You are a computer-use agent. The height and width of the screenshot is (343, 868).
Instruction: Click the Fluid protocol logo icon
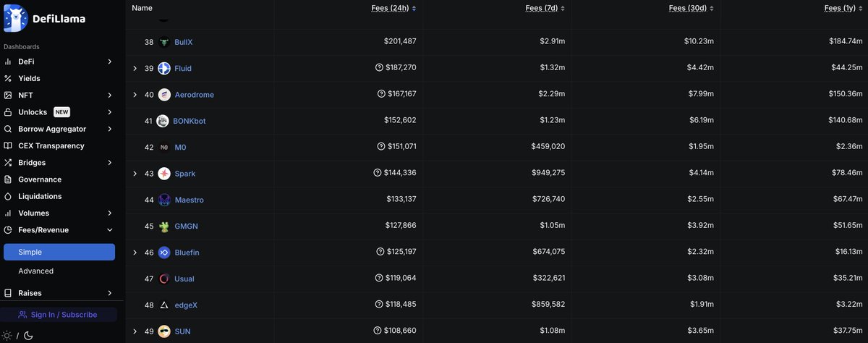click(x=164, y=69)
